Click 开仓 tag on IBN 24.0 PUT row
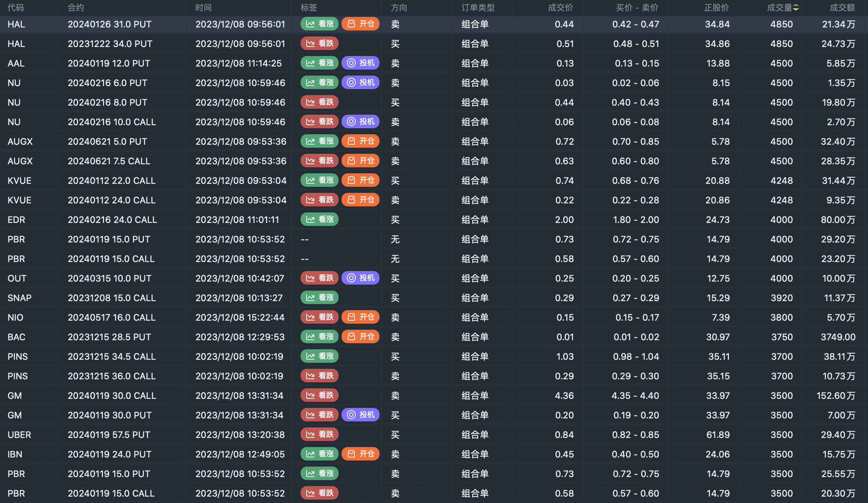 tap(360, 454)
